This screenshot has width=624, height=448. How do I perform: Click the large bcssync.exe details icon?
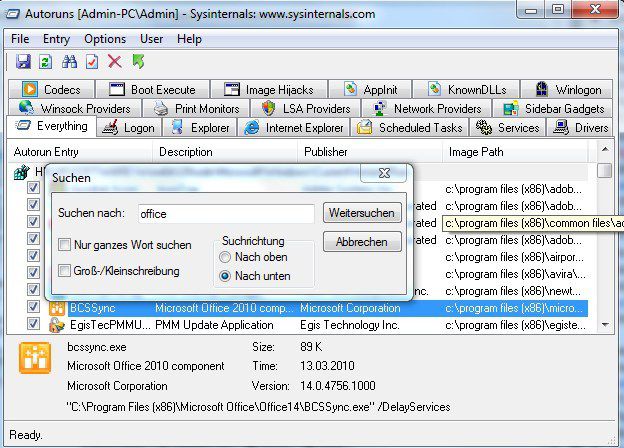pyautogui.click(x=35, y=358)
